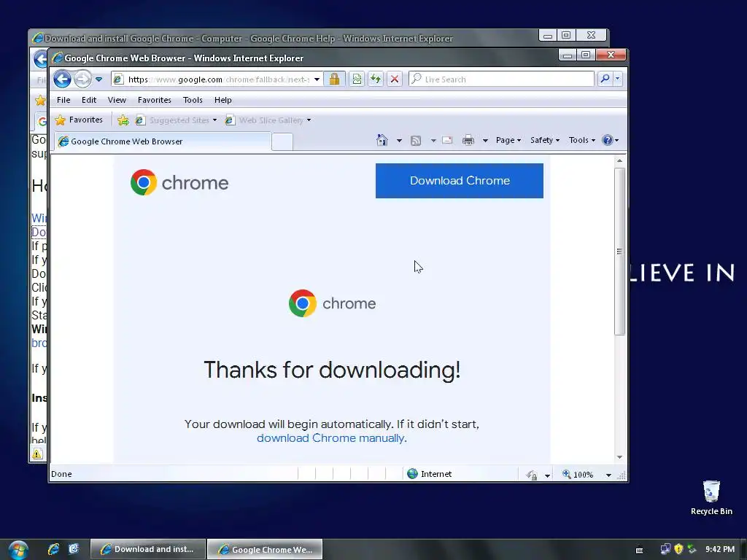Image resolution: width=747 pixels, height=560 pixels.
Task: Launch Internet Explorer from quick launch
Action: coord(53,549)
